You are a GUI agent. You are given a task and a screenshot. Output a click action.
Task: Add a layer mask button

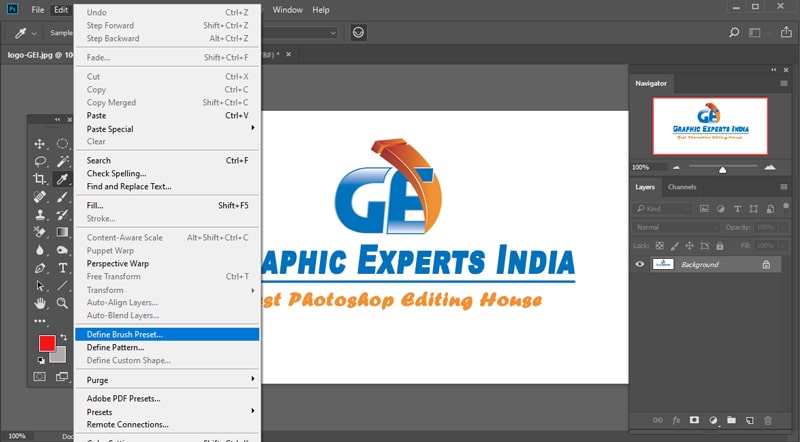point(694,420)
